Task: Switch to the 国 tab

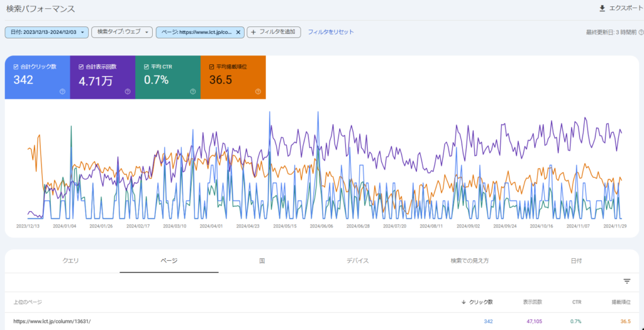Action: coord(262,261)
